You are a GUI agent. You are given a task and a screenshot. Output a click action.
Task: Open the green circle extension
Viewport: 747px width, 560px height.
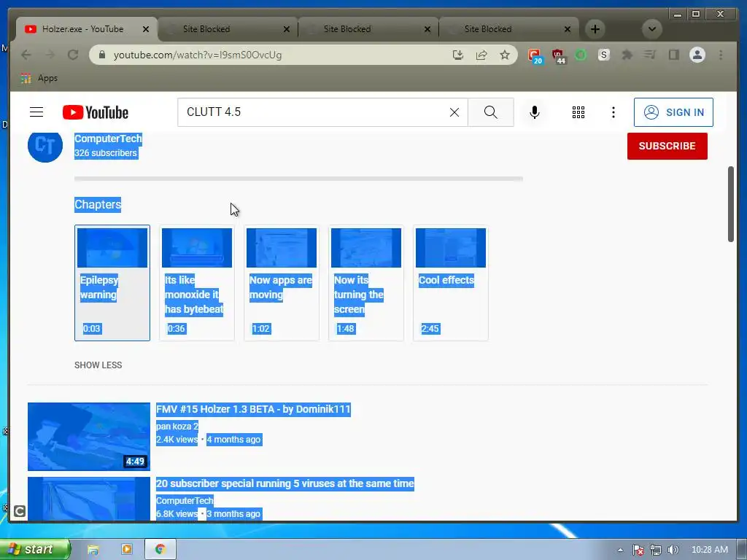[581, 55]
